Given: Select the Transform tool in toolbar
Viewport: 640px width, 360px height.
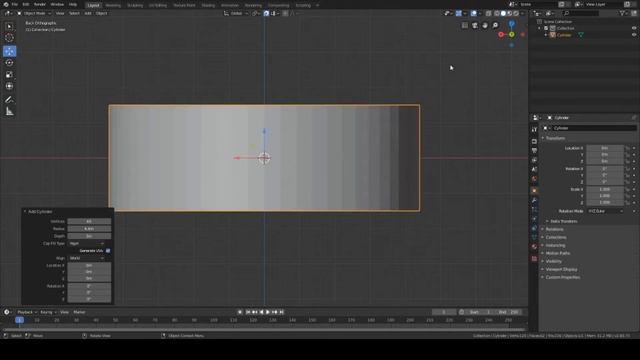Looking at the screenshot, I should click(x=9, y=87).
